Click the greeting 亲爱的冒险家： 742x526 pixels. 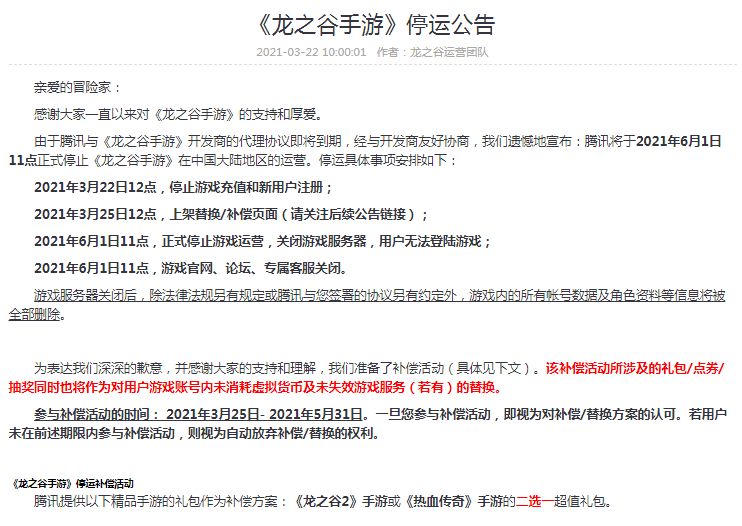(x=78, y=87)
